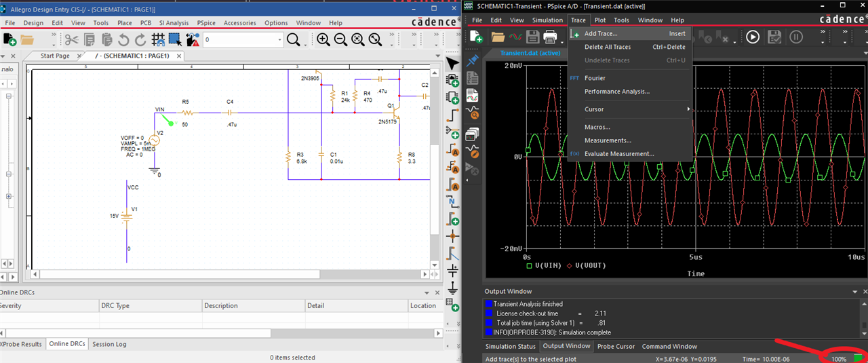The width and height of the screenshot is (868, 363).
Task: Choose Add Trace from Trace menu
Action: [x=629, y=33]
